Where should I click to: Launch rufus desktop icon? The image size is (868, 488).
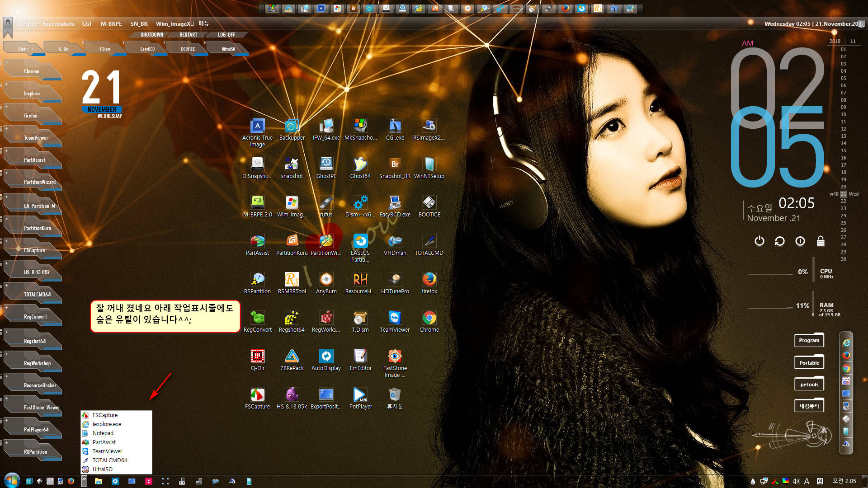[x=326, y=206]
